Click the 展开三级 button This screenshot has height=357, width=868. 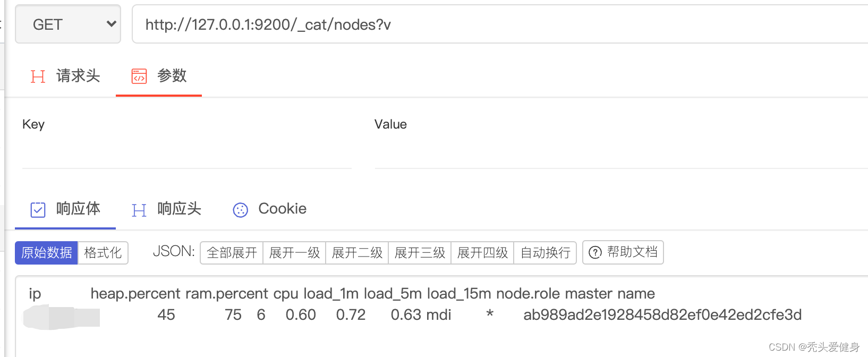click(420, 252)
